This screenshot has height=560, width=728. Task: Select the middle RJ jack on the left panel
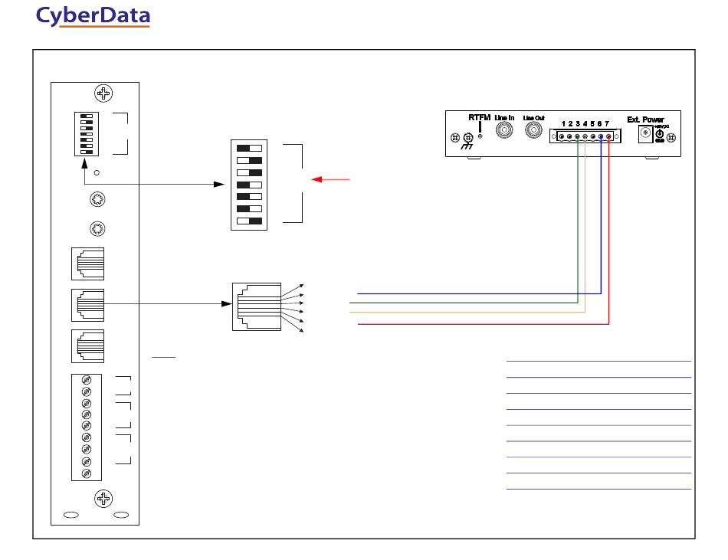click(x=88, y=305)
